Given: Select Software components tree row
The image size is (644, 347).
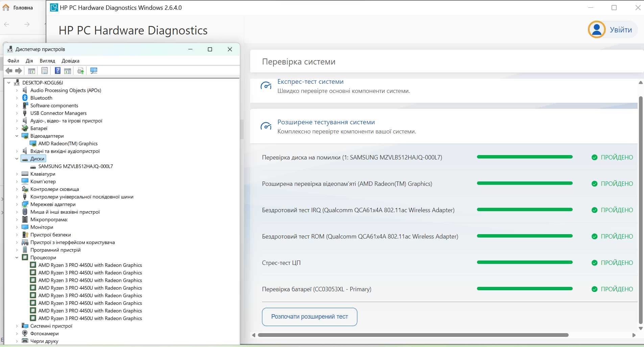Looking at the screenshot, I should pyautogui.click(x=54, y=105).
